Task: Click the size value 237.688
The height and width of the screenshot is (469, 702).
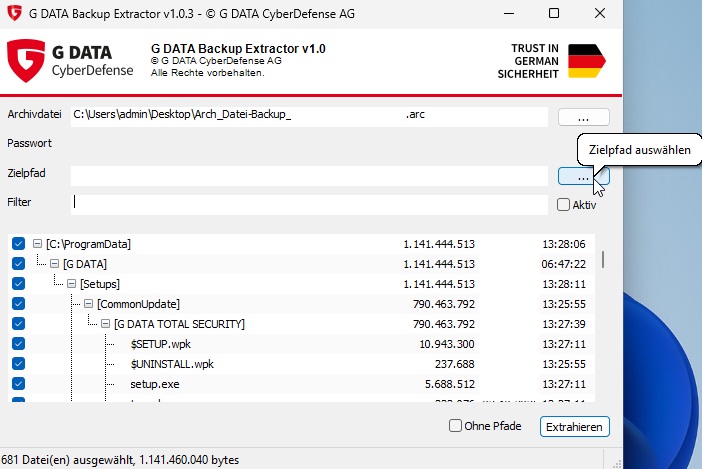Action: [454, 364]
